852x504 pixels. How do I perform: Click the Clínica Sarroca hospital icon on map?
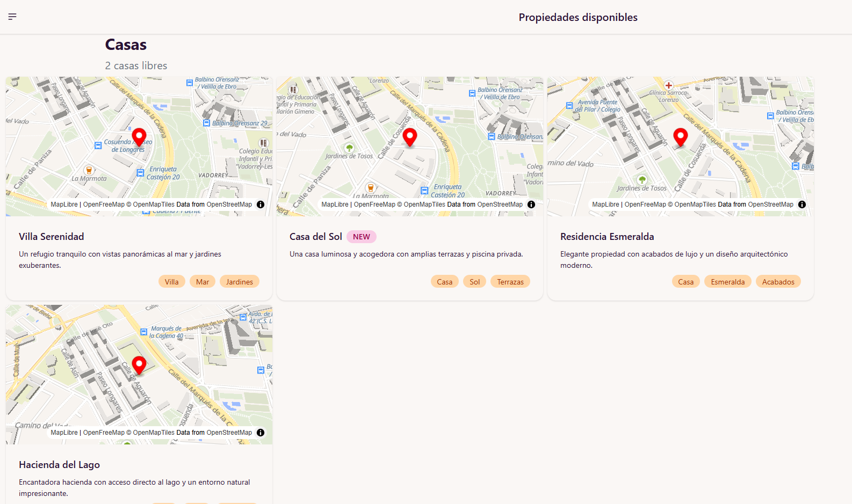tap(669, 85)
